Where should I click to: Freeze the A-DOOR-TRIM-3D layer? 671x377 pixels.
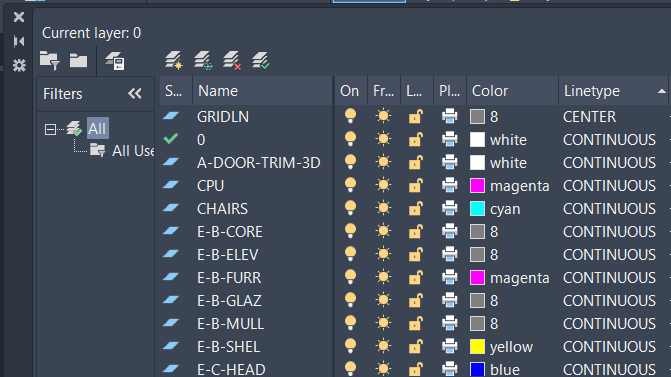point(383,162)
